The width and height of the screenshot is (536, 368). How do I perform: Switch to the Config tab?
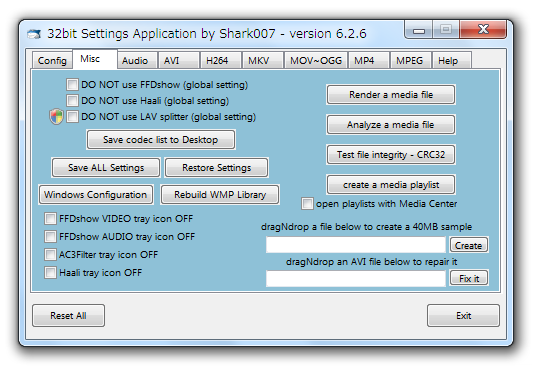tap(52, 60)
